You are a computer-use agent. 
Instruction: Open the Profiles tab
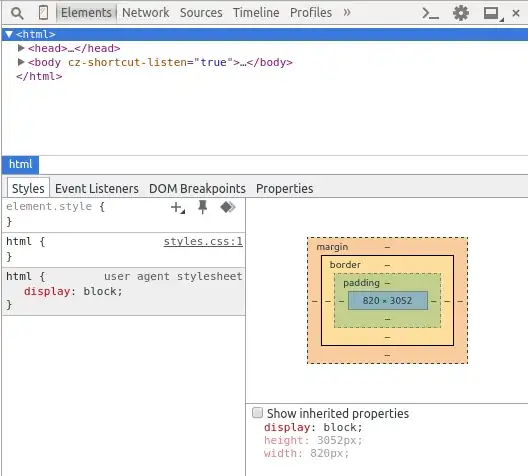(x=311, y=13)
